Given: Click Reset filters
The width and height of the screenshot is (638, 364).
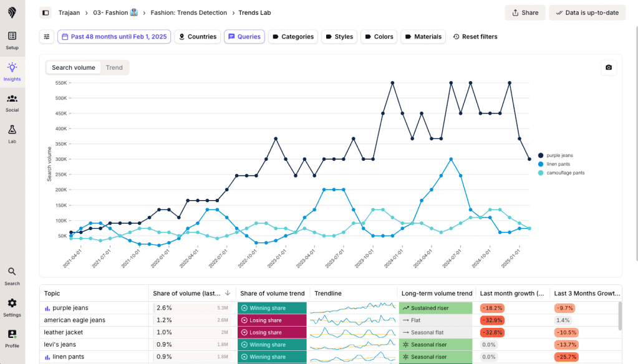Looking at the screenshot, I should (475, 37).
